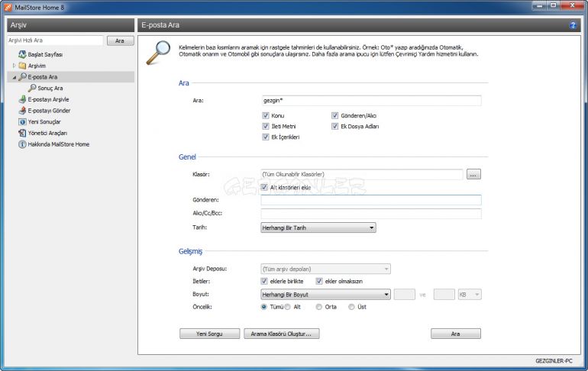Select the Orta priority radio button
The image size is (588, 371).
(319, 307)
